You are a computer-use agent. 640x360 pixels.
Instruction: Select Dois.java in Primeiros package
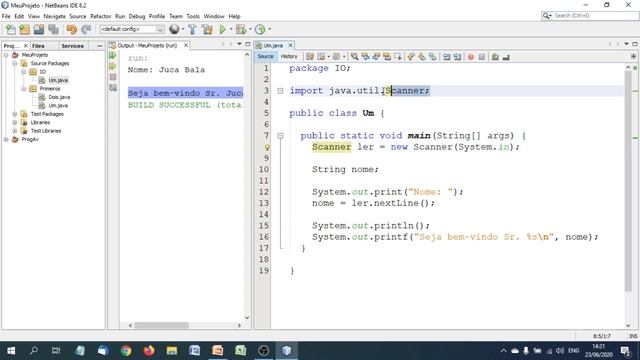click(x=59, y=97)
